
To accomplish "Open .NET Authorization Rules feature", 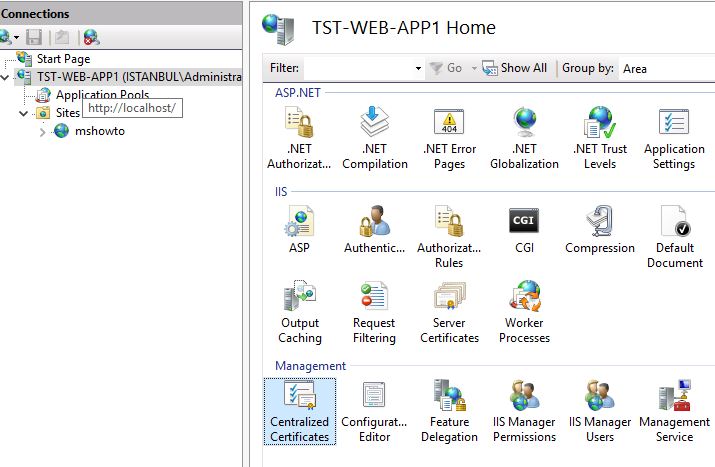I will click(299, 137).
